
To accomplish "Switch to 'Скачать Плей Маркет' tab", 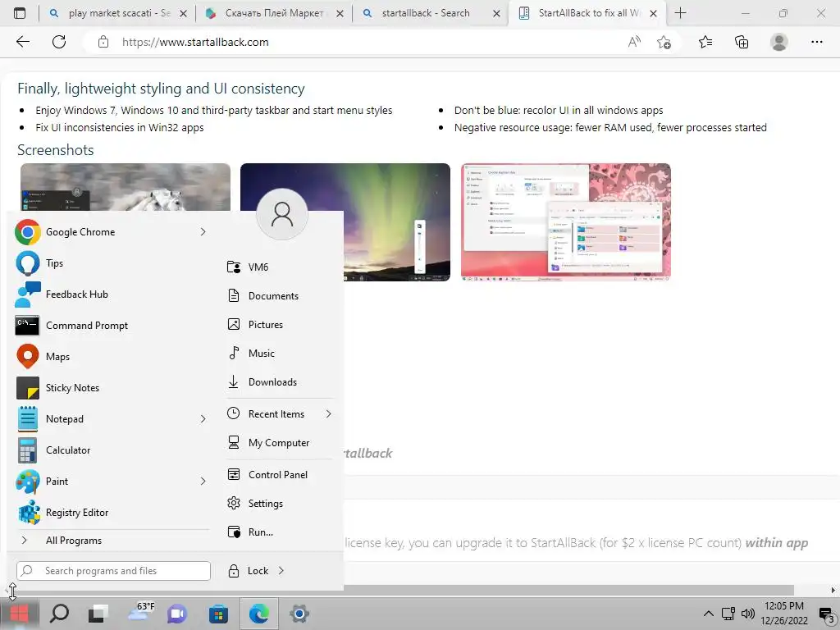I will point(273,13).
